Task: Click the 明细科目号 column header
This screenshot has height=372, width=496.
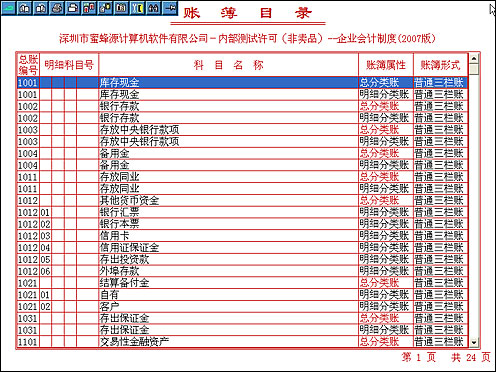Action: point(69,65)
